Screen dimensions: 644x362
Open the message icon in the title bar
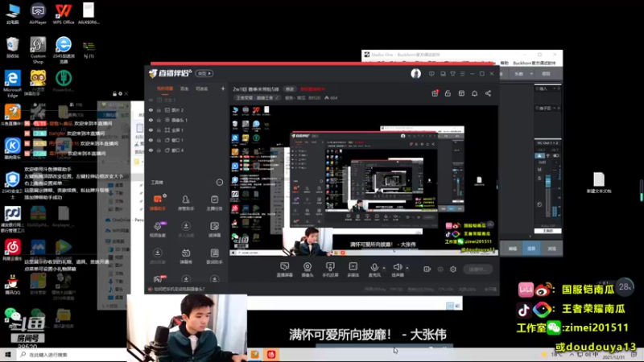[431, 74]
